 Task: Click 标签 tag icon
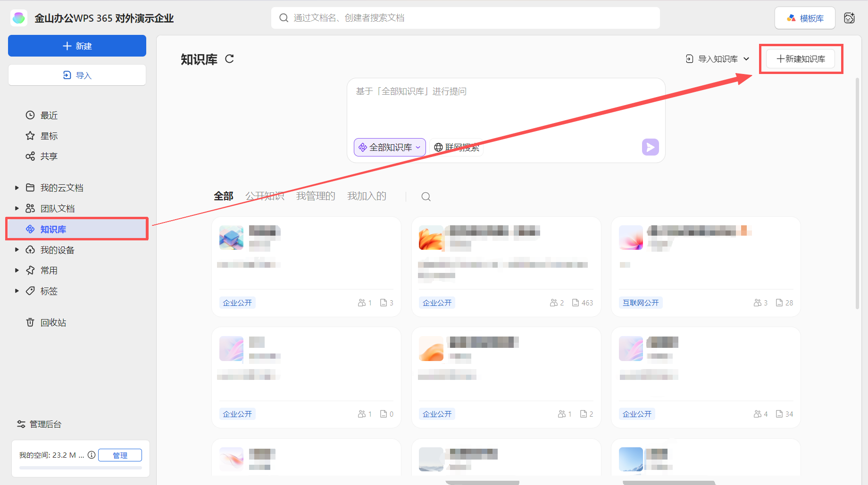(x=30, y=291)
